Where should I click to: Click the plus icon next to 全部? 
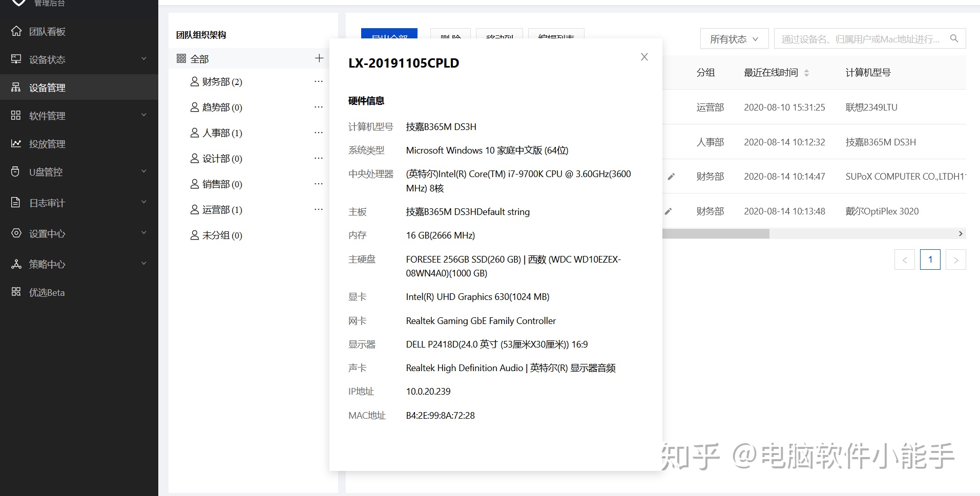319,58
